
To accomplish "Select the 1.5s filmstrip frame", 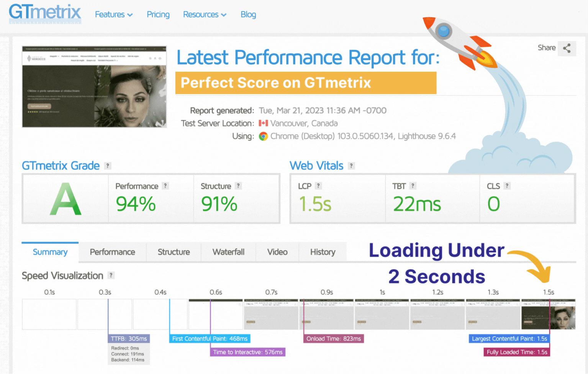I will (x=549, y=314).
